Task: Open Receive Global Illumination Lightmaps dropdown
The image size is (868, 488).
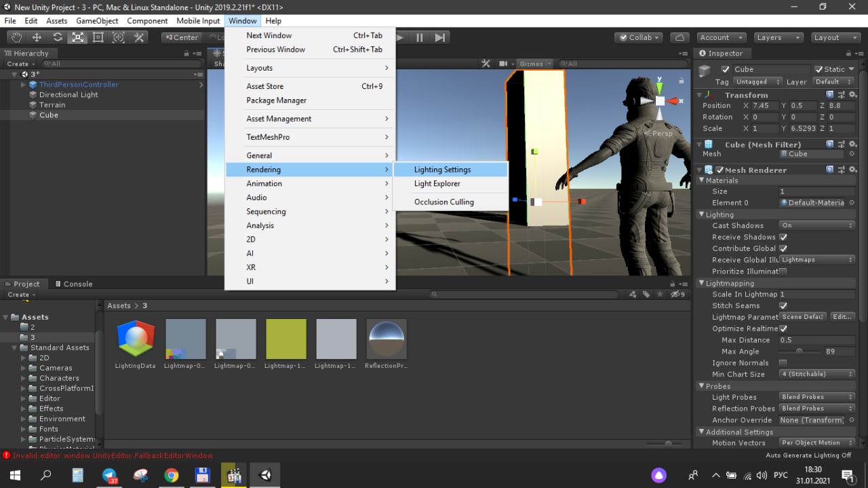Action: click(x=817, y=260)
